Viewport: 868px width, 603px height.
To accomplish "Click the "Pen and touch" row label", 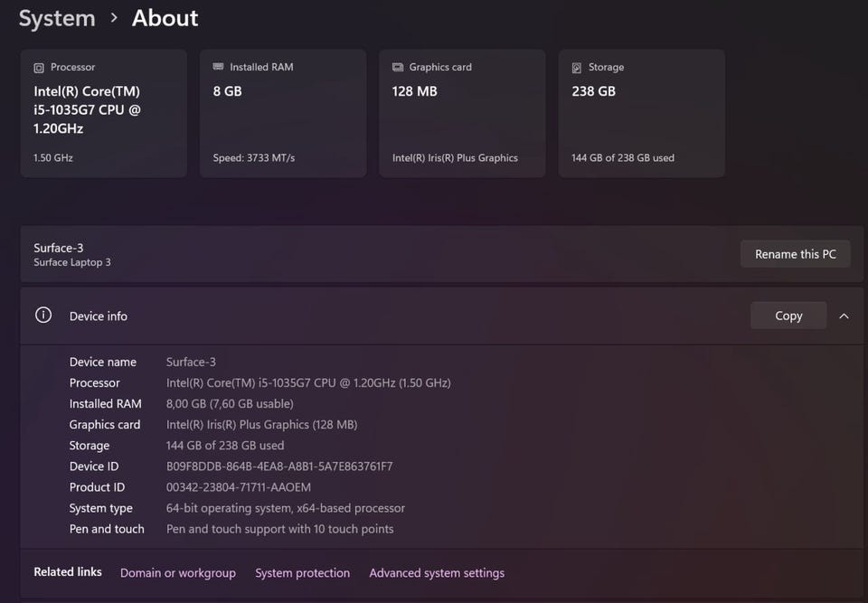I will 107,530.
